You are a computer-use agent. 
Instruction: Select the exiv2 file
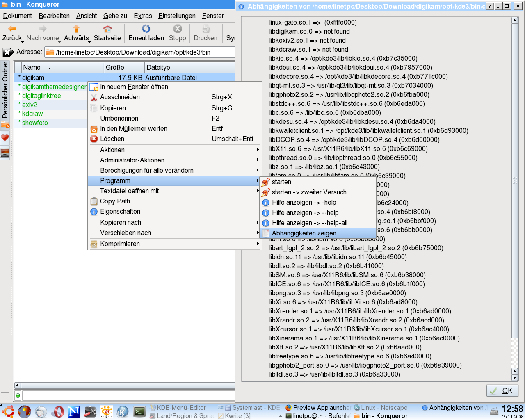pyautogui.click(x=30, y=105)
